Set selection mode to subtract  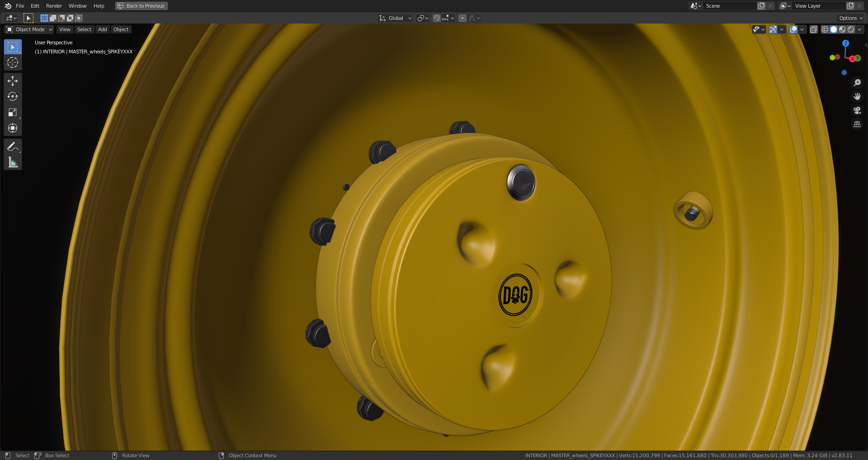pos(61,18)
